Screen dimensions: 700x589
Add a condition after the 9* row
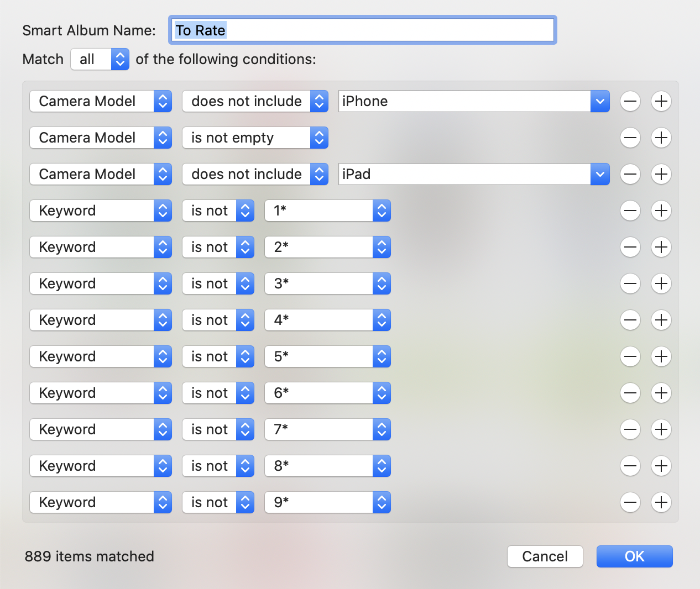[x=661, y=502]
